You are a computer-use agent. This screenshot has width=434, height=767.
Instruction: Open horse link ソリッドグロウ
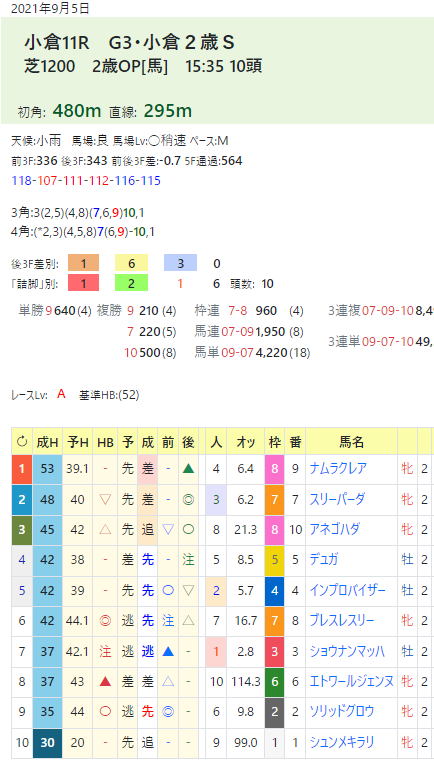tap(342, 712)
